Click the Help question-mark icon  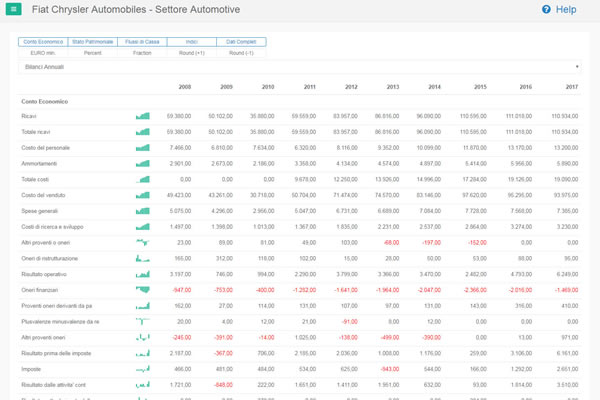(x=546, y=9)
